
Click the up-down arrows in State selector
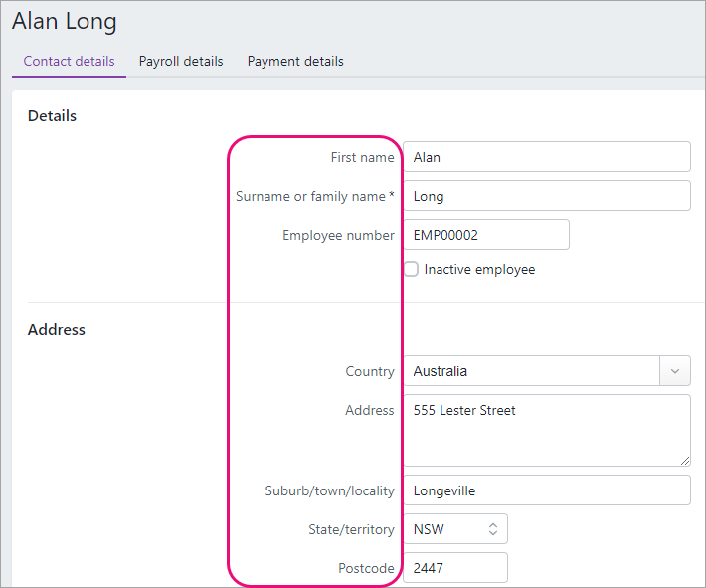[492, 529]
